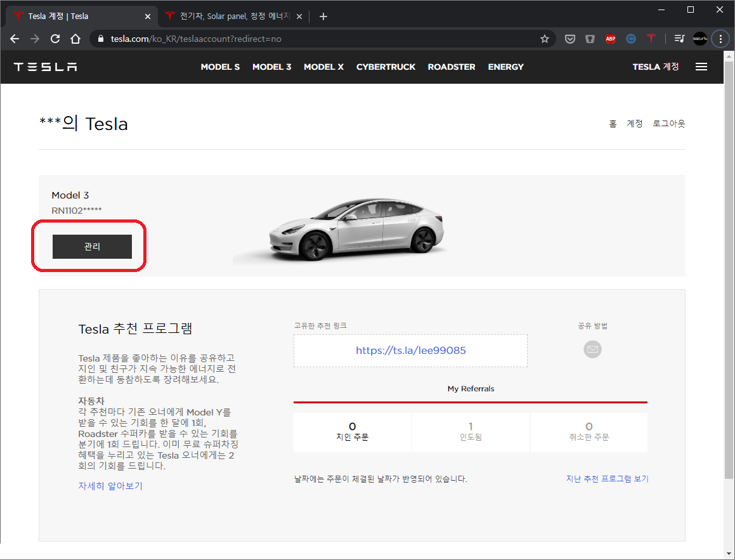Click the RN1102***** reservation number
Screen dimensions: 735x560
pos(76,211)
